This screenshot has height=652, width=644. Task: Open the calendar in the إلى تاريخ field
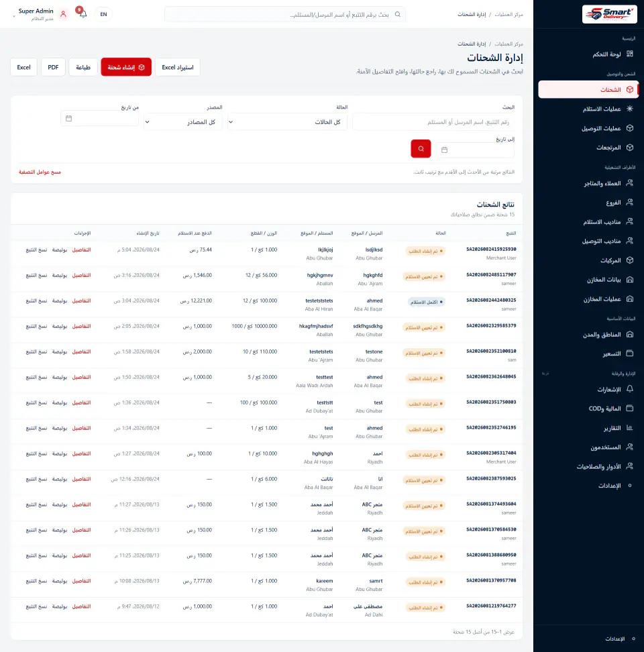[x=445, y=150]
